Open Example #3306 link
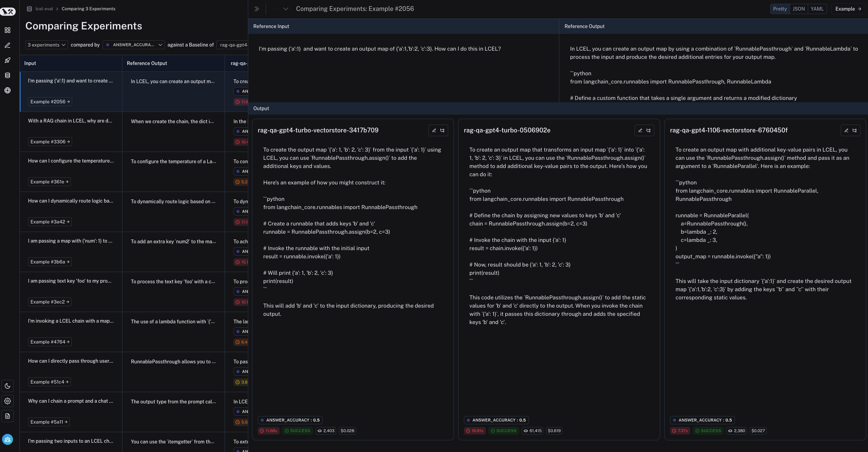 [50, 142]
